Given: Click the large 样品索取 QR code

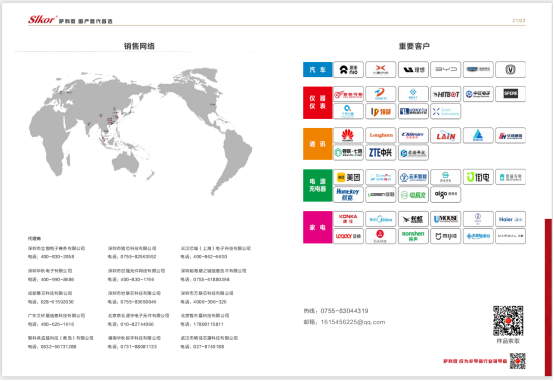Looking at the screenshot, I should tap(508, 321).
